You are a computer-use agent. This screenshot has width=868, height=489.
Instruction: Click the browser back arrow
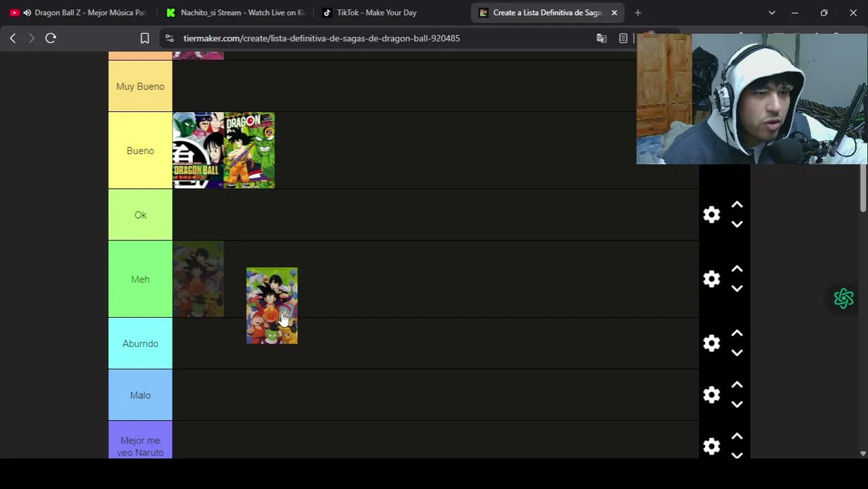click(x=12, y=39)
